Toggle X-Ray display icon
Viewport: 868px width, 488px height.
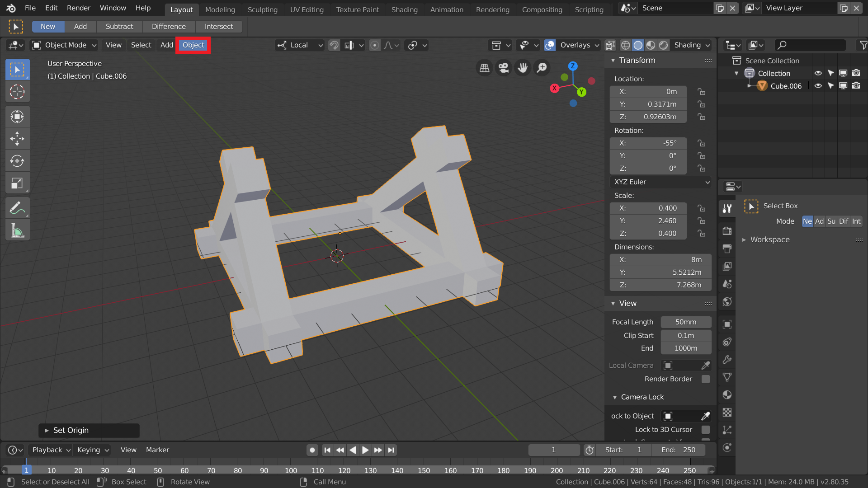[610, 45]
